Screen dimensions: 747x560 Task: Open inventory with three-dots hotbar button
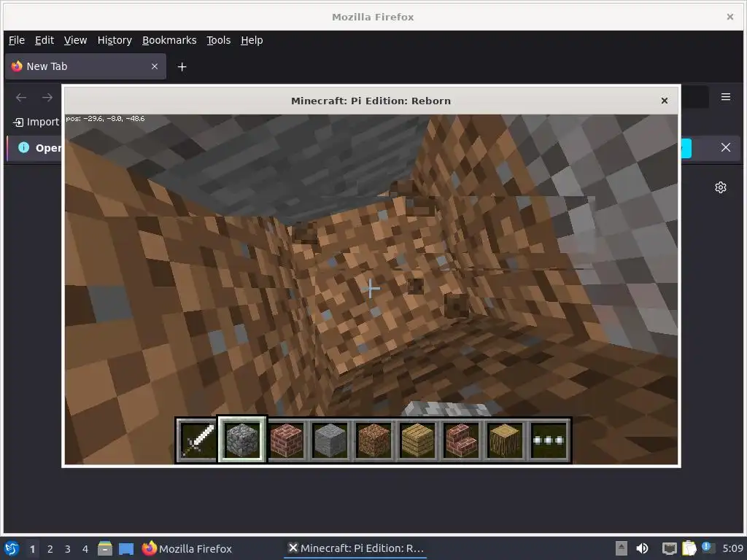549,440
